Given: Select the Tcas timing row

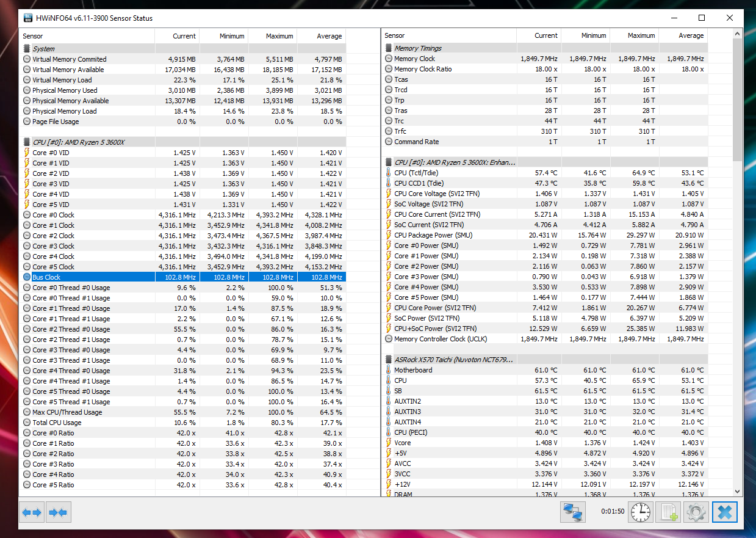Looking at the screenshot, I should click(x=545, y=79).
